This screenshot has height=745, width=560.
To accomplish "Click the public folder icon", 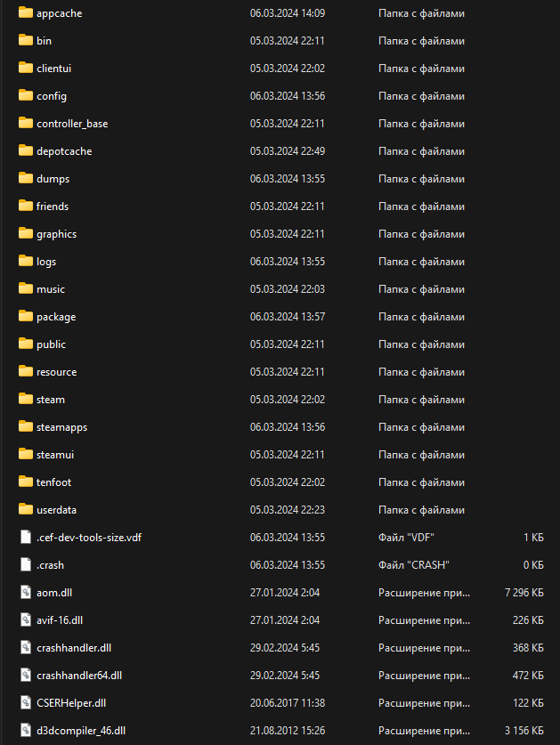I will pos(26,344).
